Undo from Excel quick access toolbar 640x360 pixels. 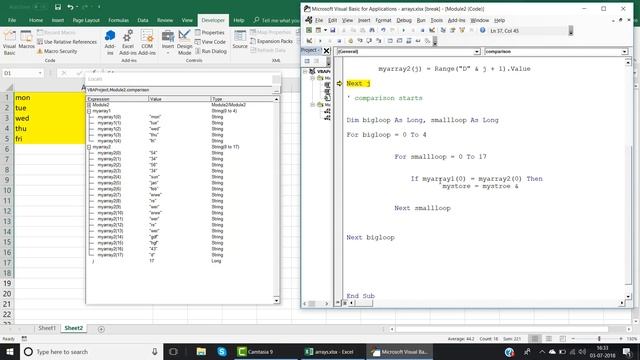[70, 7]
